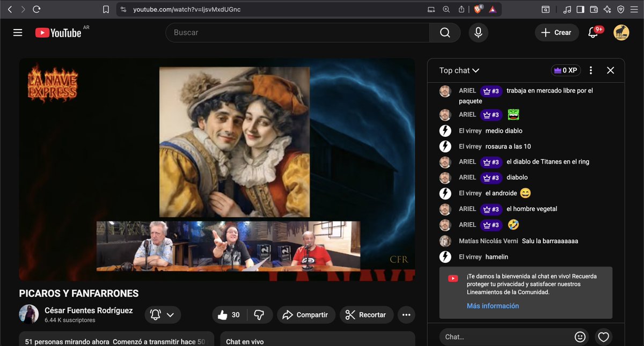Select 'el diablo de Titanes en el ring' message
The height and width of the screenshot is (346, 644).
coord(548,162)
